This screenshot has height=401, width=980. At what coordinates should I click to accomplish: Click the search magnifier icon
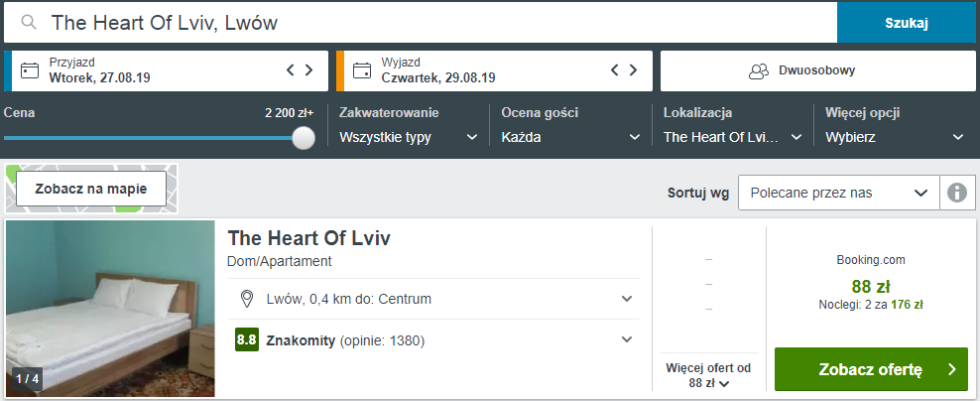pyautogui.click(x=29, y=23)
